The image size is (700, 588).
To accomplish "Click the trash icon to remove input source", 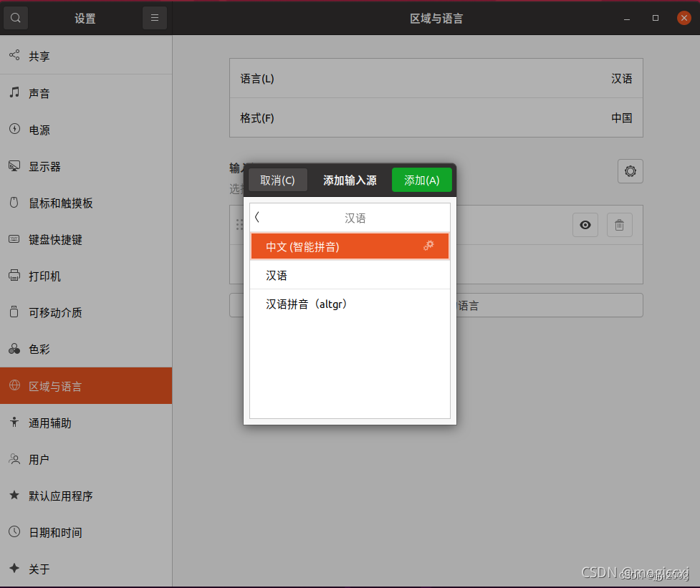I will pyautogui.click(x=619, y=225).
